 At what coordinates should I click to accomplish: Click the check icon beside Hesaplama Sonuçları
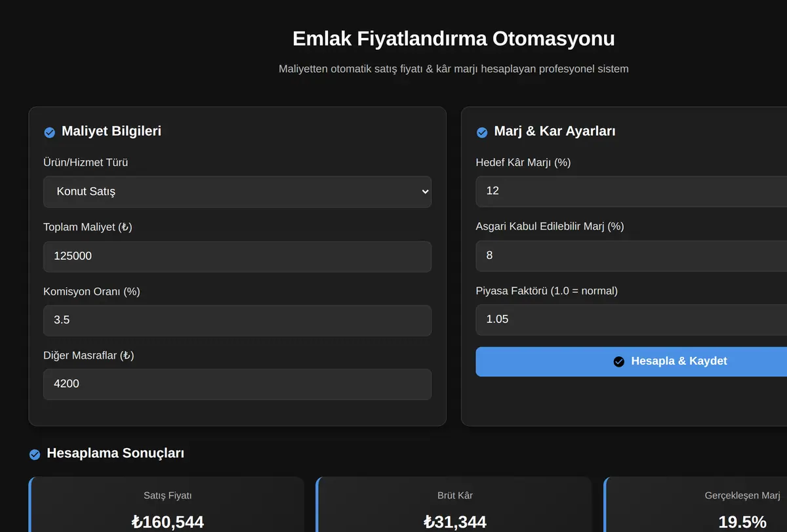point(35,455)
